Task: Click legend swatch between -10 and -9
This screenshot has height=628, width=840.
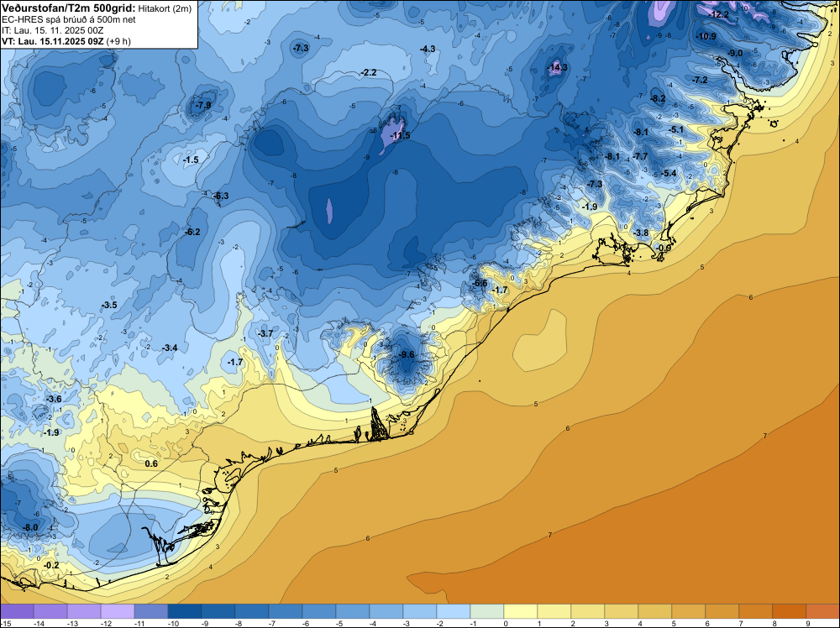Action: 185,611
